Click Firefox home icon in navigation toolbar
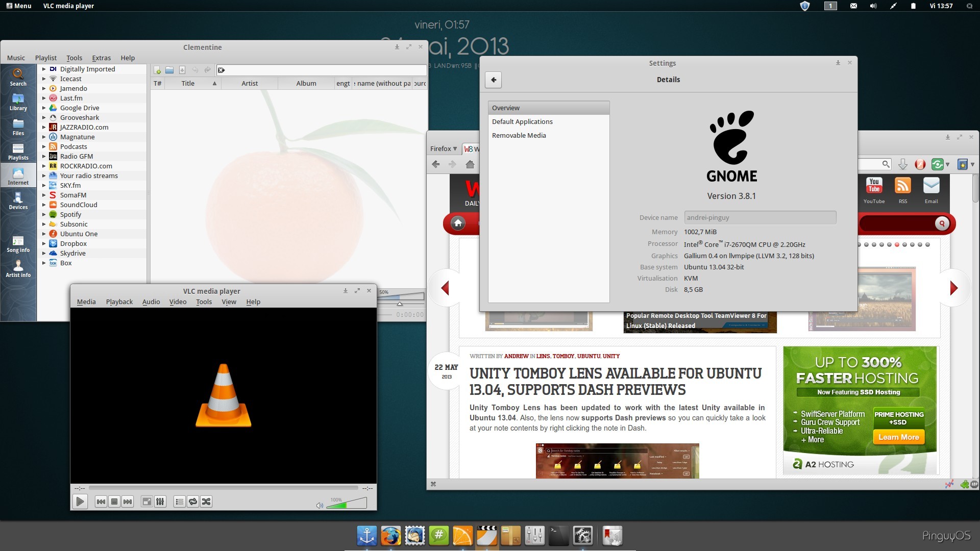The width and height of the screenshot is (980, 551). [470, 164]
